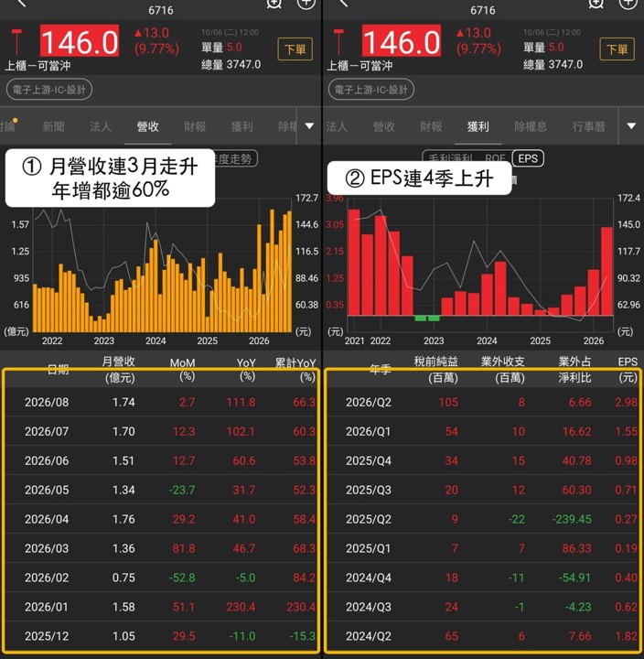Add stock with plus icon in left header
The image size is (644, 659).
pyautogui.click(x=306, y=4)
